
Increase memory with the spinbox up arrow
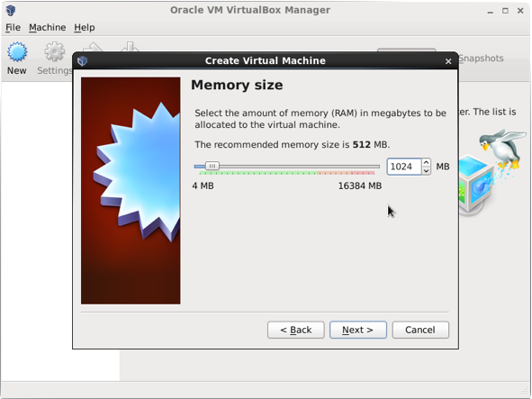pos(426,163)
